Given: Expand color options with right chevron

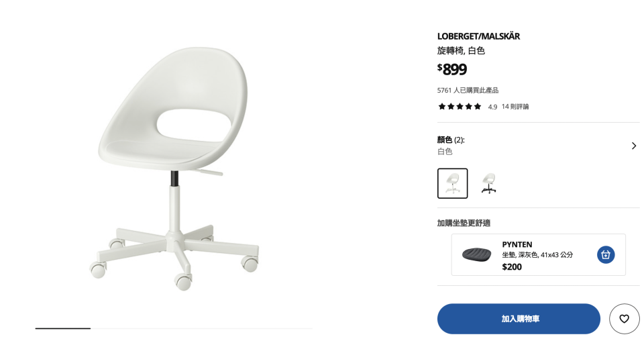Looking at the screenshot, I should pos(634,146).
